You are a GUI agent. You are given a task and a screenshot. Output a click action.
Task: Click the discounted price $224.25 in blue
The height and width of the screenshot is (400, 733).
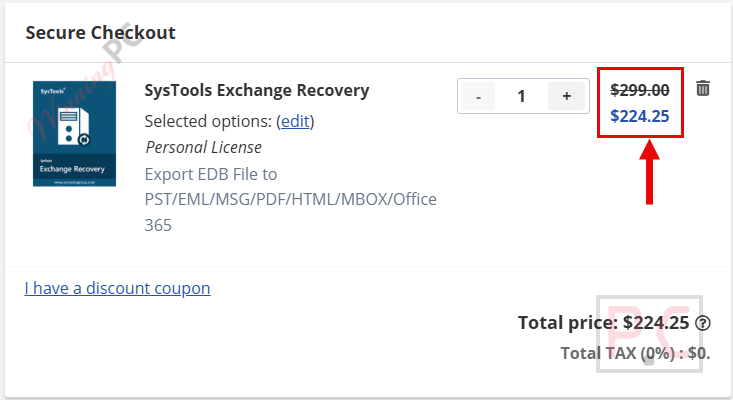[640, 116]
